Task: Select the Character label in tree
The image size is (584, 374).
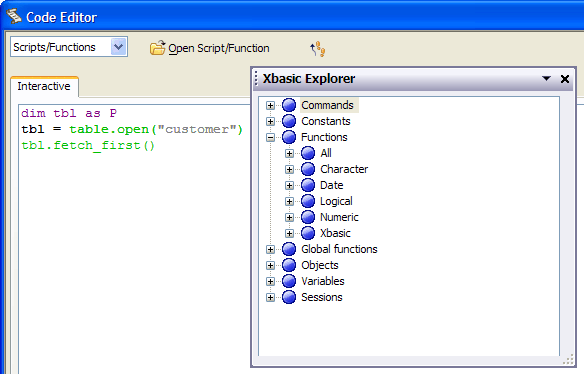Action: click(344, 169)
